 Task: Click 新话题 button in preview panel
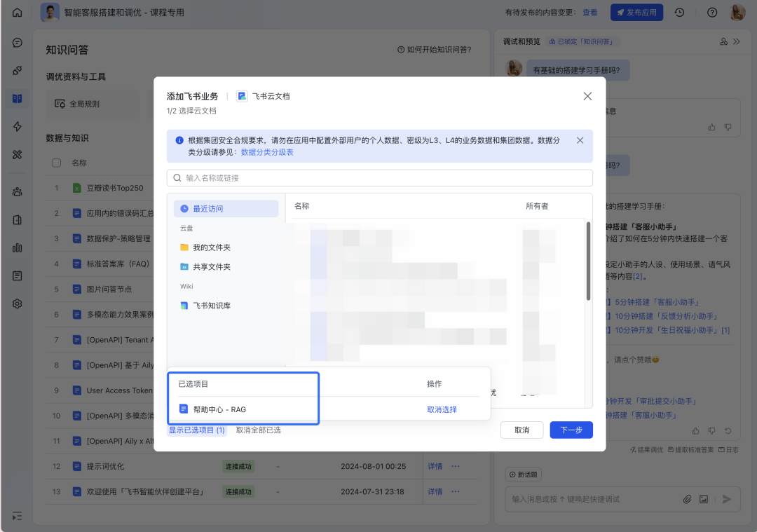pyautogui.click(x=524, y=475)
